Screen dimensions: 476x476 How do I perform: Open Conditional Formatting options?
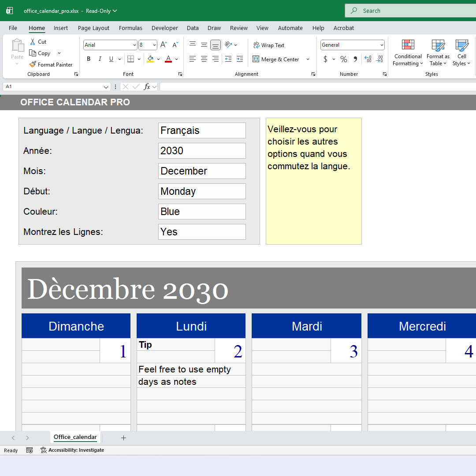(407, 52)
